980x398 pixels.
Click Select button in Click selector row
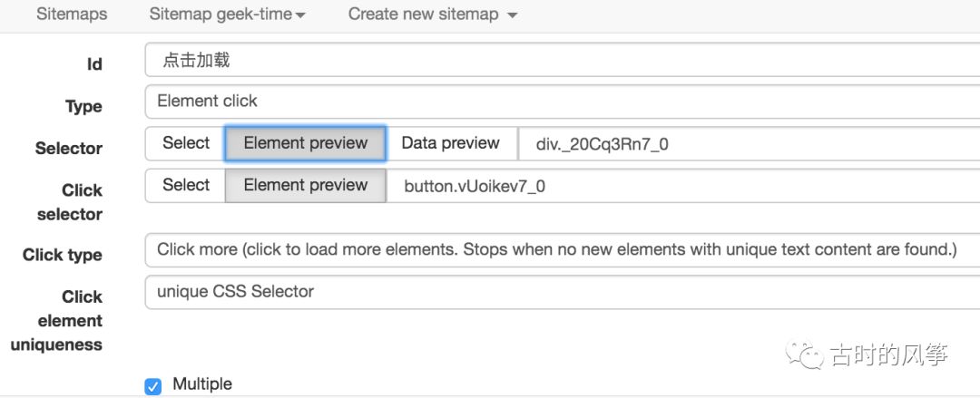[x=186, y=185]
